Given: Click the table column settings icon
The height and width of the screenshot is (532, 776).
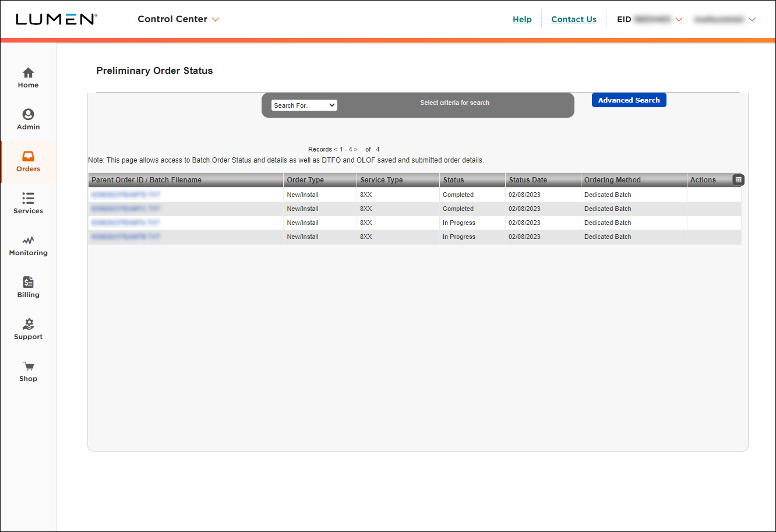Looking at the screenshot, I should coord(738,180).
